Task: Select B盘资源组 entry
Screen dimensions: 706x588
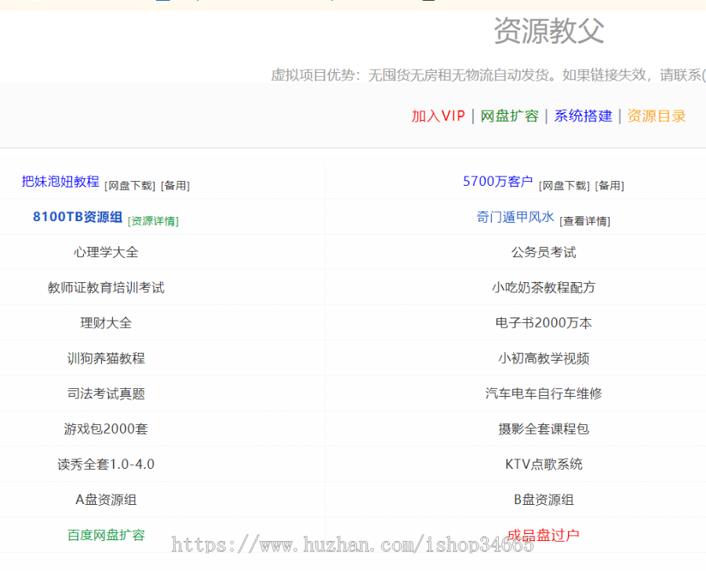Action: tap(544, 500)
